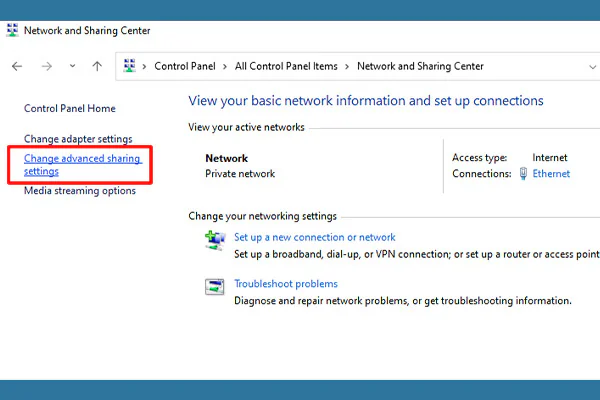The height and width of the screenshot is (400, 600).
Task: Click View your basic network information heading
Action: point(366,101)
